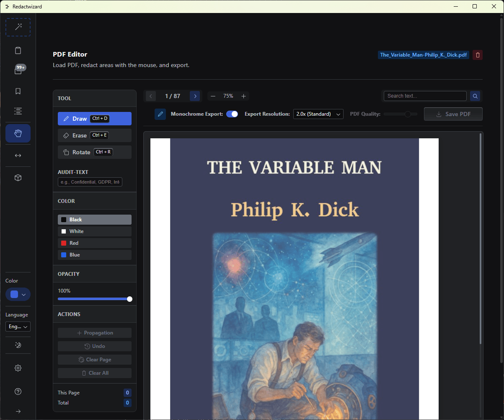Click the This Page redaction count
Image resolution: width=504 pixels, height=420 pixels.
click(x=127, y=393)
